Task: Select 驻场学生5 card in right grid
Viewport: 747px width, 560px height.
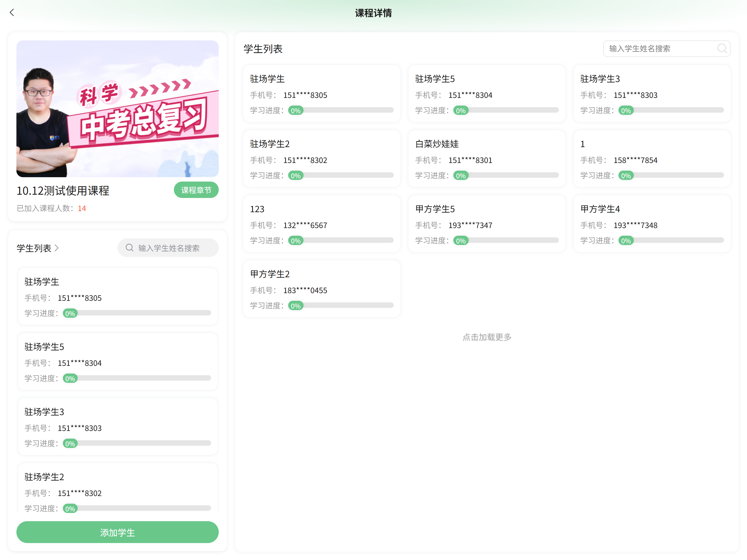Action: [486, 94]
